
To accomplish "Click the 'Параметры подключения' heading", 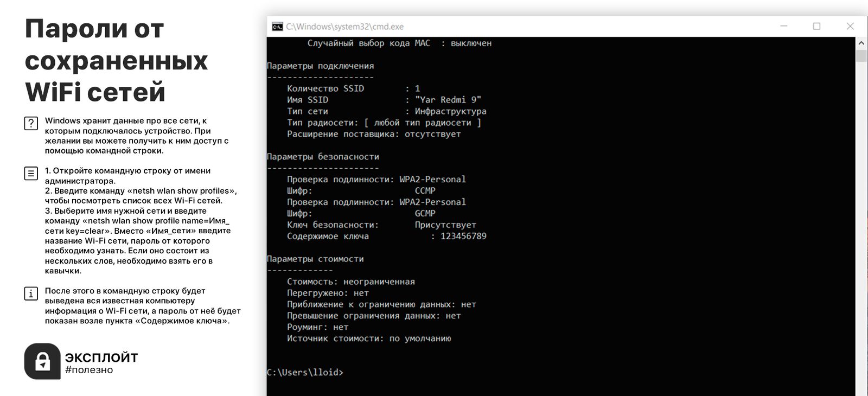I will click(320, 66).
